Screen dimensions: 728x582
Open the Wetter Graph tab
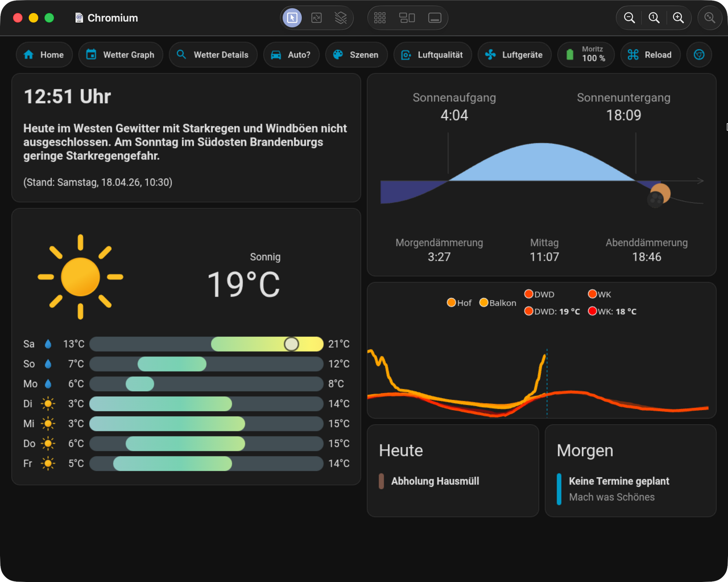pyautogui.click(x=121, y=55)
